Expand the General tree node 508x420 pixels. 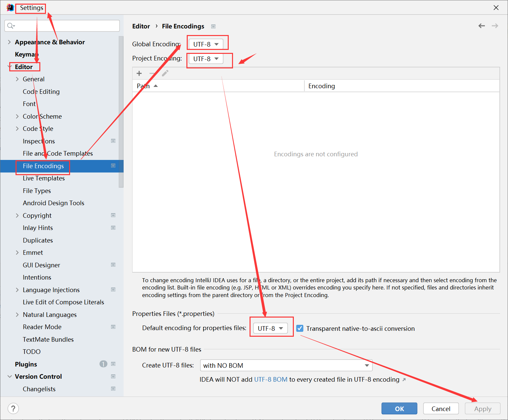pyautogui.click(x=17, y=79)
